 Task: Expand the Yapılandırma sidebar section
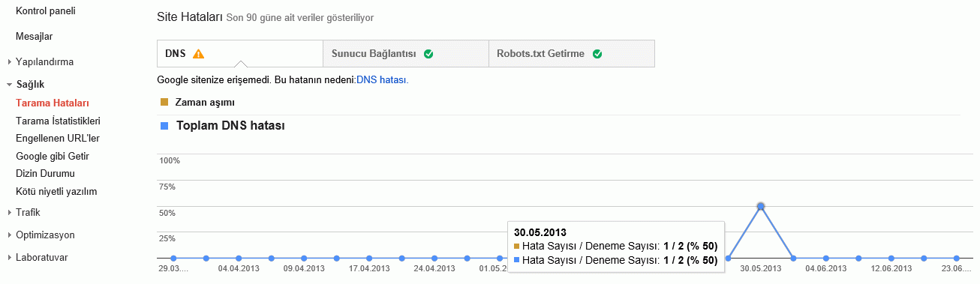tap(10, 62)
